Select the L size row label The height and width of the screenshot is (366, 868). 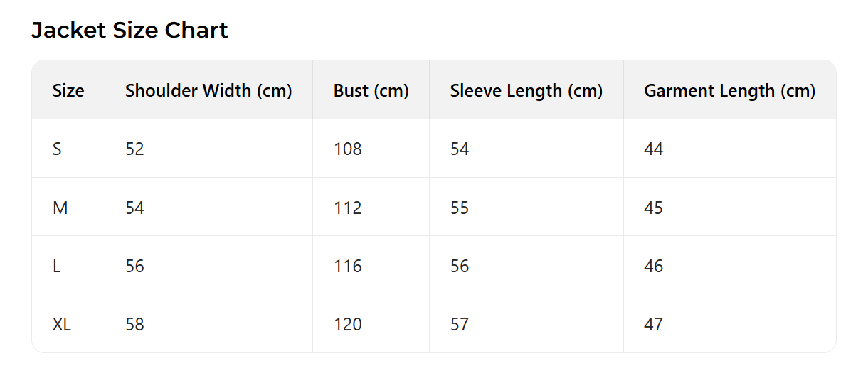[x=57, y=266]
